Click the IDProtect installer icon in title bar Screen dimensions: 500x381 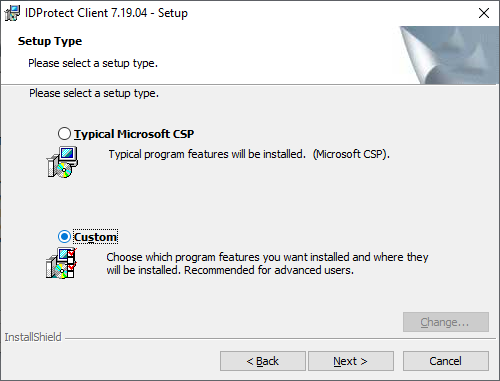pyautogui.click(x=12, y=13)
